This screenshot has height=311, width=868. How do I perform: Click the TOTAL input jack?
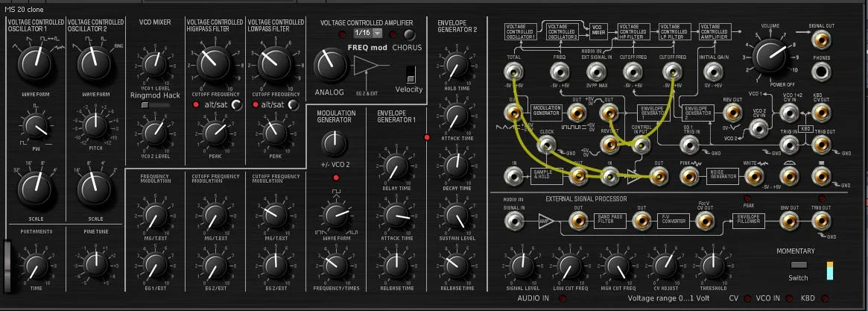pos(513,72)
